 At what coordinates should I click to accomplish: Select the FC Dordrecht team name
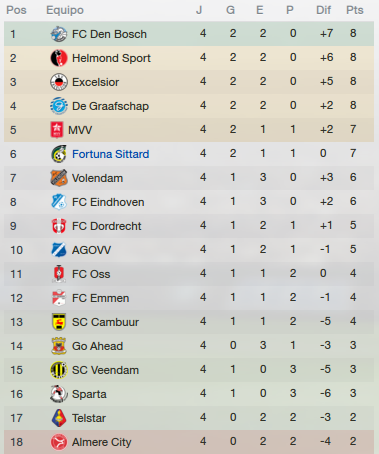tap(107, 226)
